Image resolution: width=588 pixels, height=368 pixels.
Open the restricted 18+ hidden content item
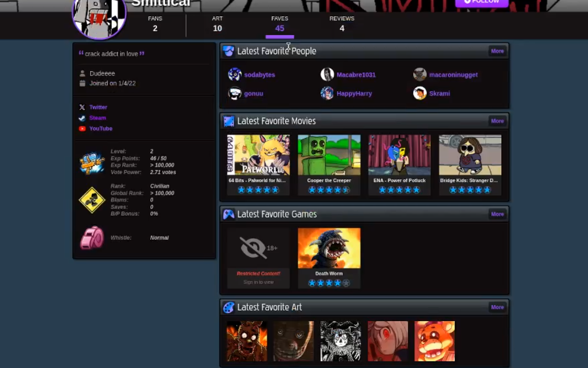pos(258,248)
